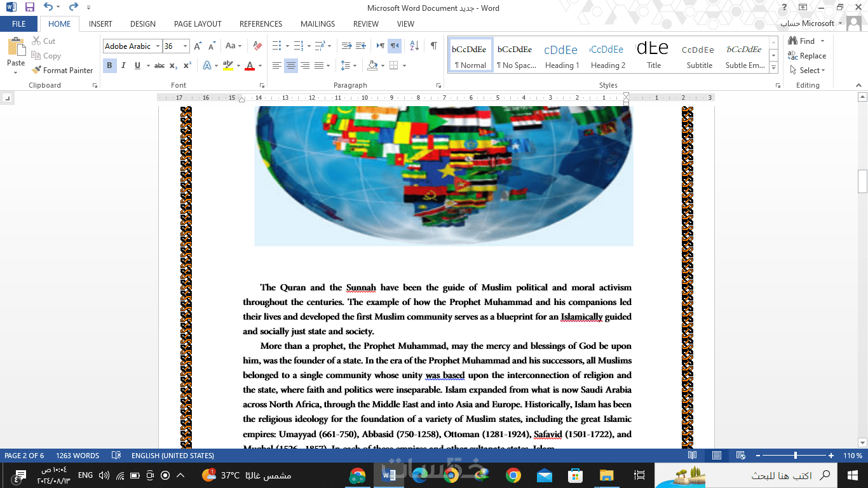This screenshot has height=488, width=868.
Task: Switch to Web Layout view
Action: point(740,456)
